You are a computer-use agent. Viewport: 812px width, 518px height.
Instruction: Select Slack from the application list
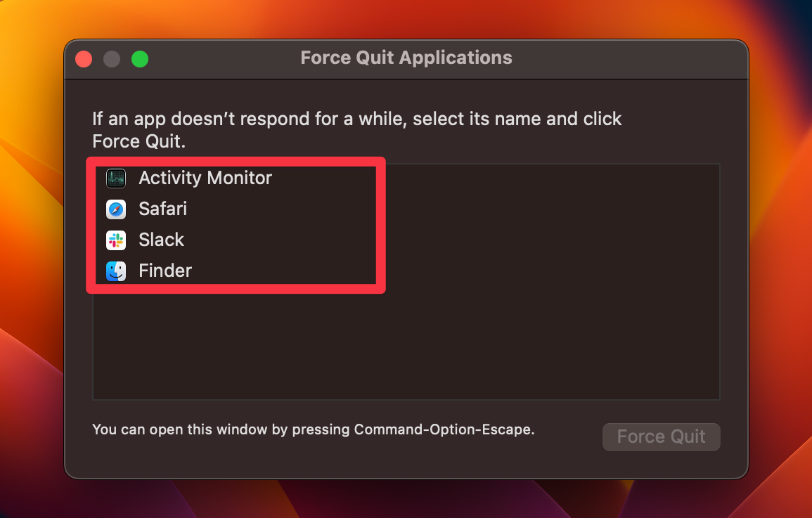(x=161, y=240)
